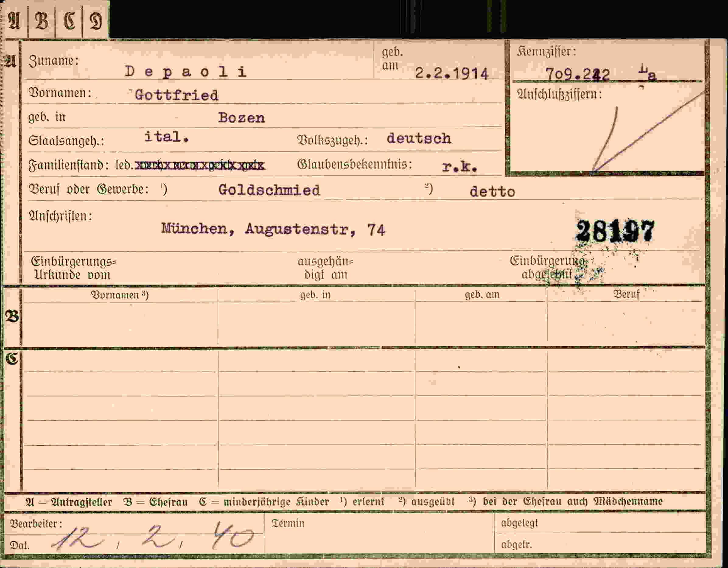Click the ethnicity value "deutsch"

click(419, 138)
